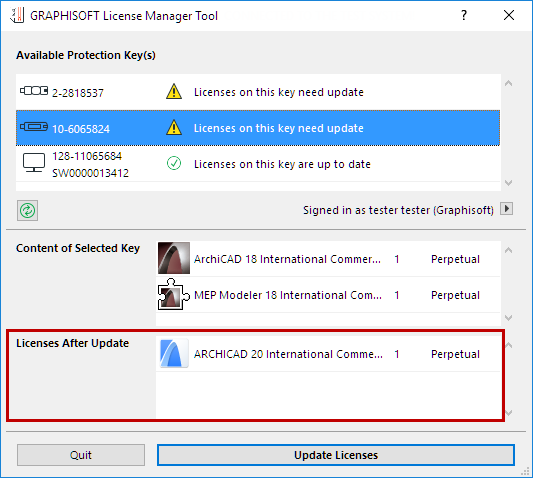The height and width of the screenshot is (478, 533).
Task: Click the quantity 1 for ArchiCAD 18
Action: pos(397,259)
